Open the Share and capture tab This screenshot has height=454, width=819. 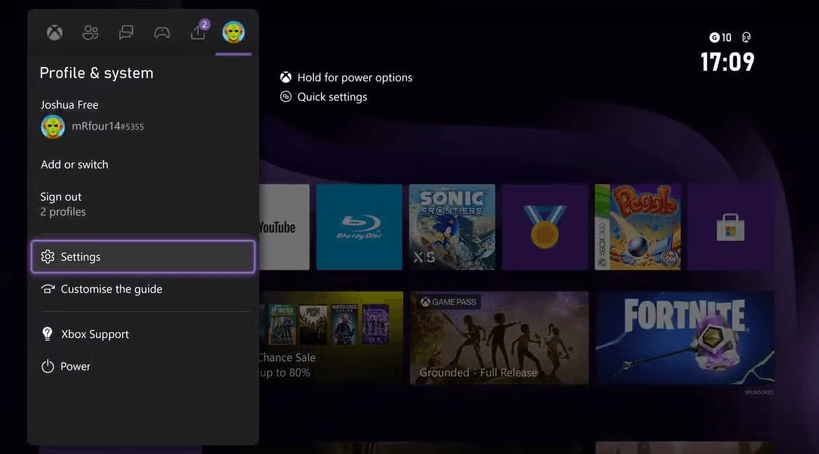pos(198,33)
